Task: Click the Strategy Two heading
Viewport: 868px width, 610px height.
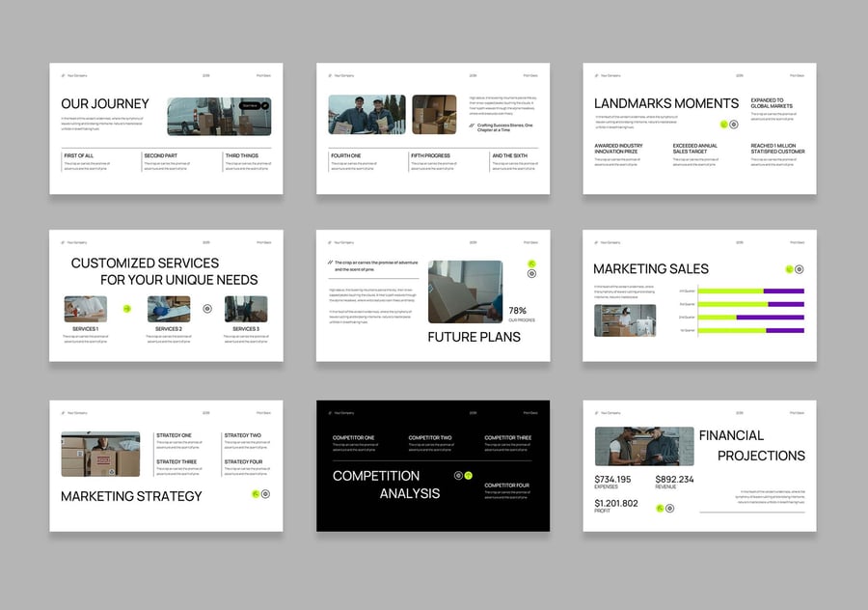Action: (x=243, y=435)
